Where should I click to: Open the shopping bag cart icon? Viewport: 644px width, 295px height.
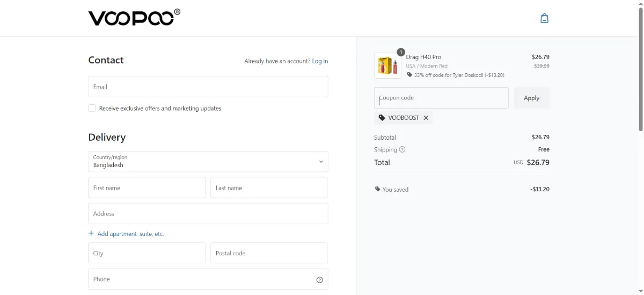[x=544, y=18]
